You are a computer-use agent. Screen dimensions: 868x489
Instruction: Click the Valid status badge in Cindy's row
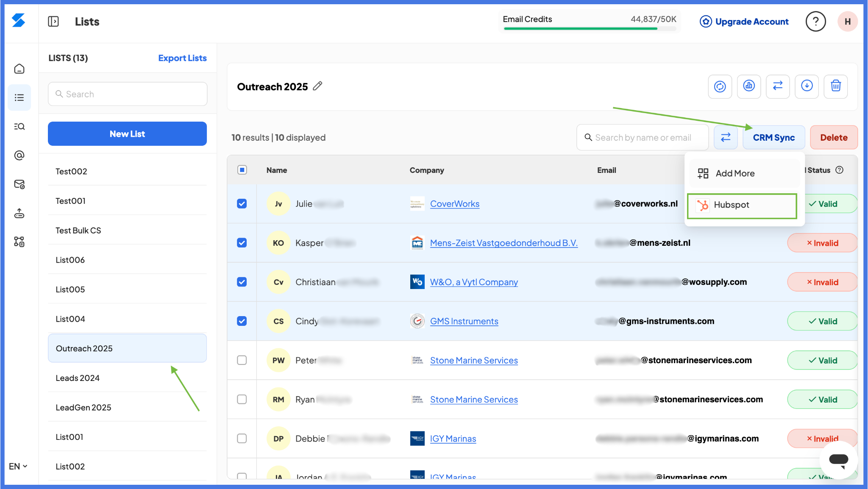[x=822, y=321]
